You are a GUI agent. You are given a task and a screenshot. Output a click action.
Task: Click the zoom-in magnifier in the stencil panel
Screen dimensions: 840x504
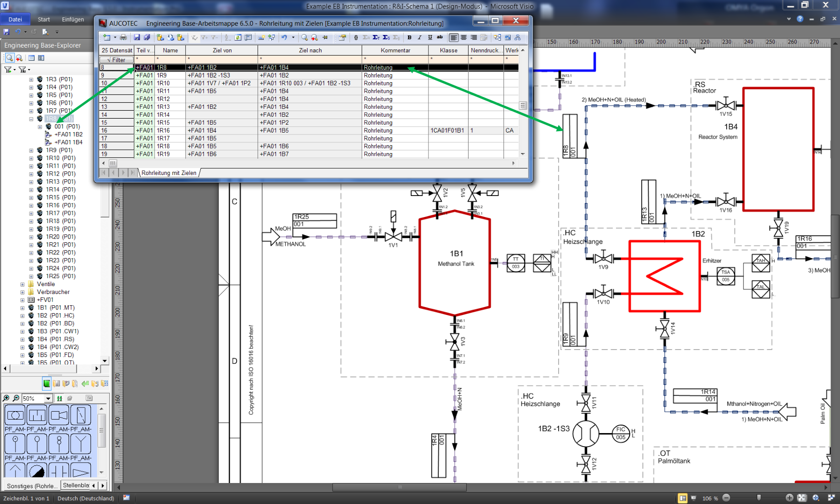point(6,398)
